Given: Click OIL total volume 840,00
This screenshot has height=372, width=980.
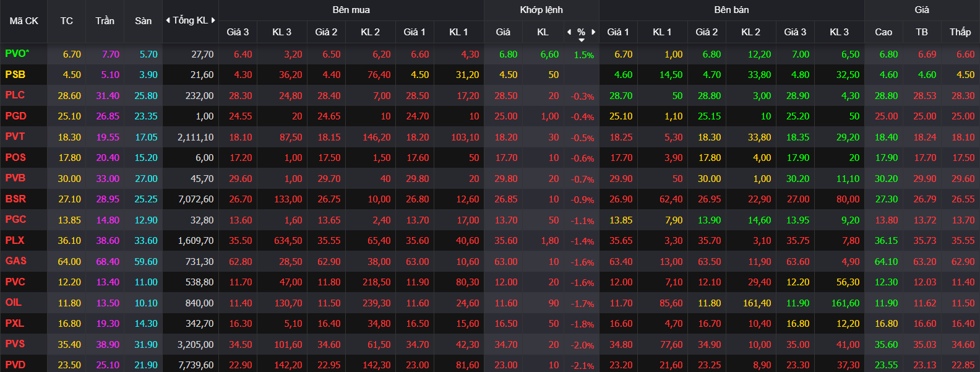Looking at the screenshot, I should point(199,303).
